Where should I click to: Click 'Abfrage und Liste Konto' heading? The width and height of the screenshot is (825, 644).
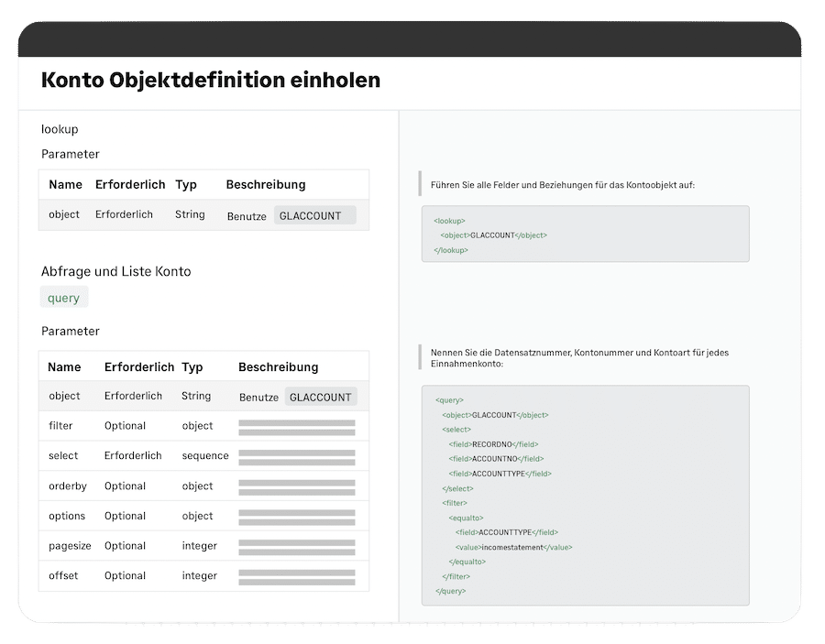pos(115,271)
